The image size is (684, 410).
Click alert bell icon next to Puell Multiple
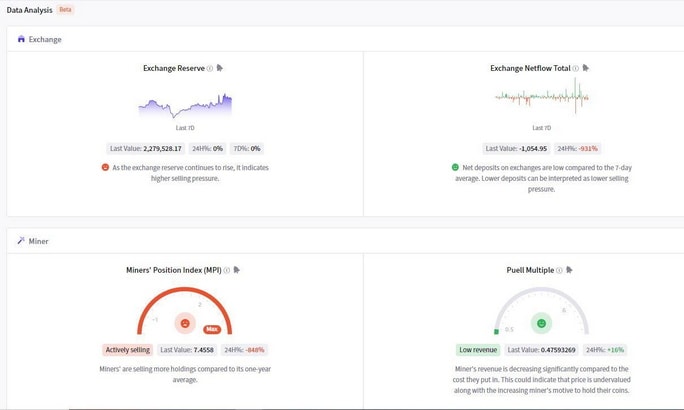tap(569, 270)
